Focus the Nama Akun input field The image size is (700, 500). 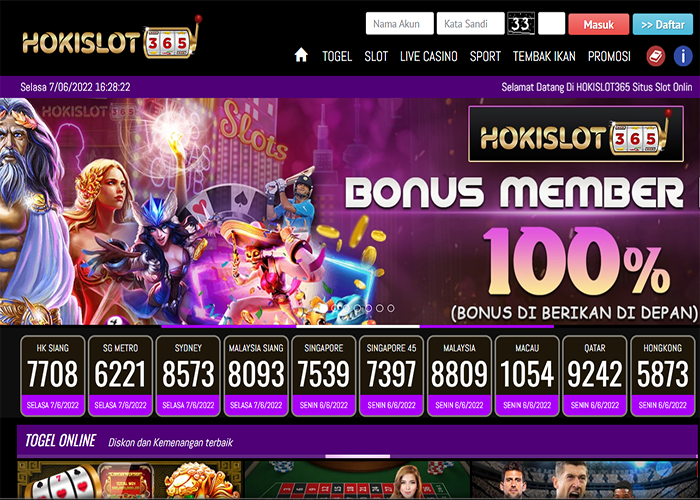click(x=400, y=24)
